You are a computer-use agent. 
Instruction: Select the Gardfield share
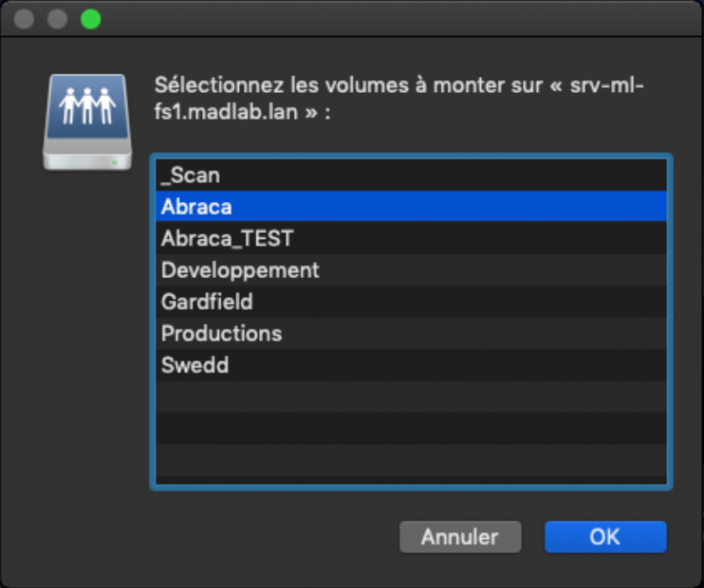click(x=411, y=302)
